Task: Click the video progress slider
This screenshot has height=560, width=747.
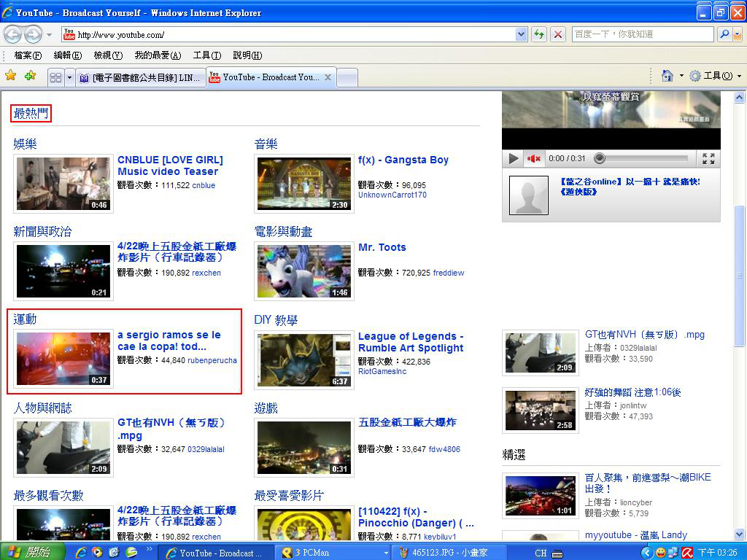Action: point(600,158)
